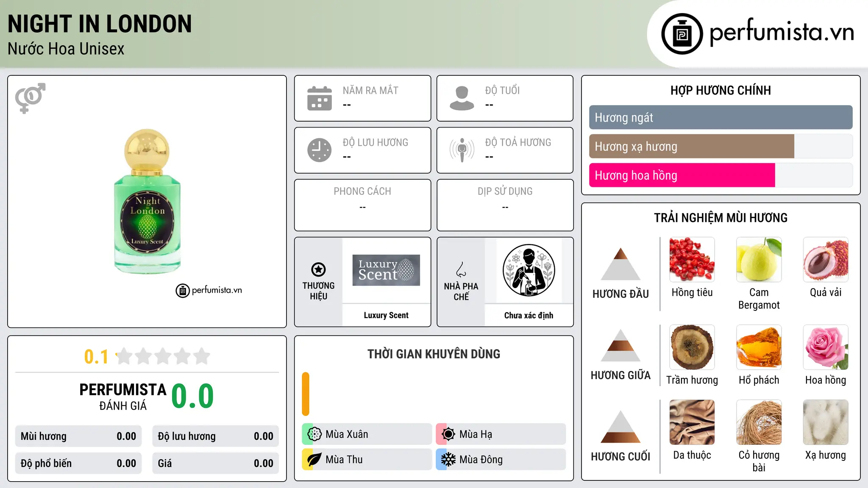Open the Trầm hương note image

(692, 347)
